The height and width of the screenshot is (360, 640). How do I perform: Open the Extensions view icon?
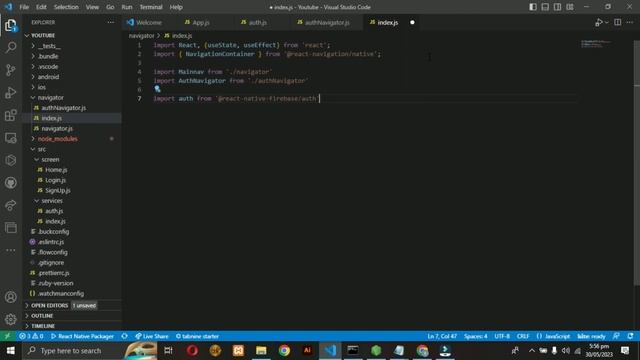point(11,115)
